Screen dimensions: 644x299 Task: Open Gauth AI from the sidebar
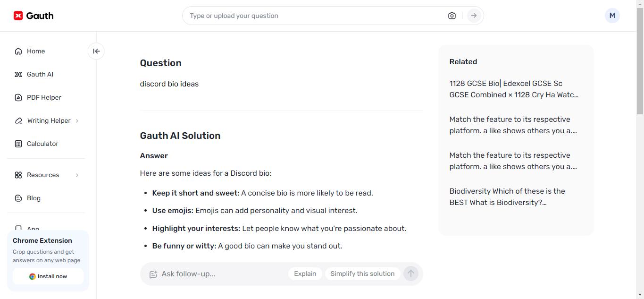coord(40,74)
